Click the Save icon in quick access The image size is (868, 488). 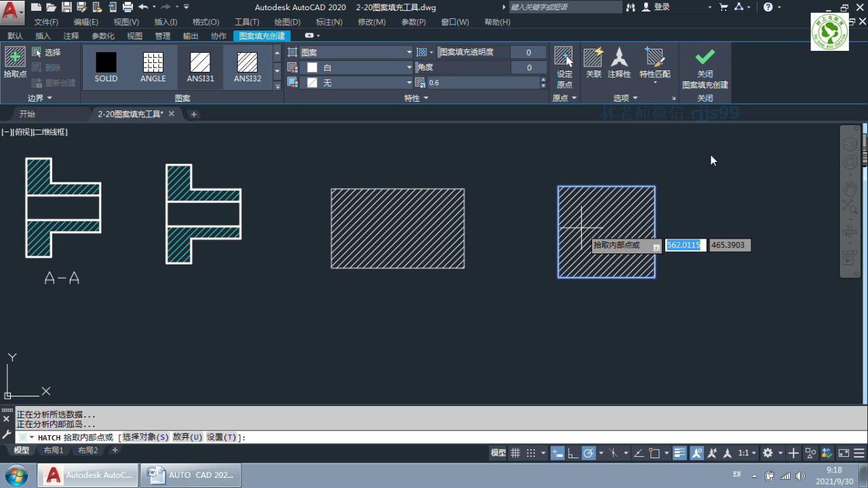66,7
